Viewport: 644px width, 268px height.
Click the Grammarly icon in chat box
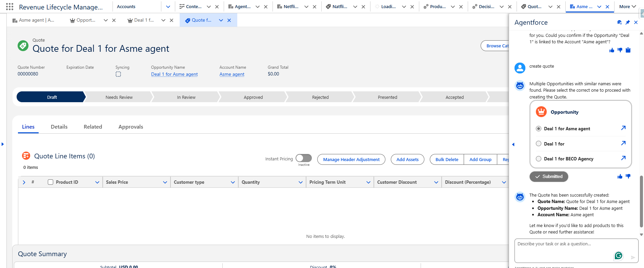[619, 256]
